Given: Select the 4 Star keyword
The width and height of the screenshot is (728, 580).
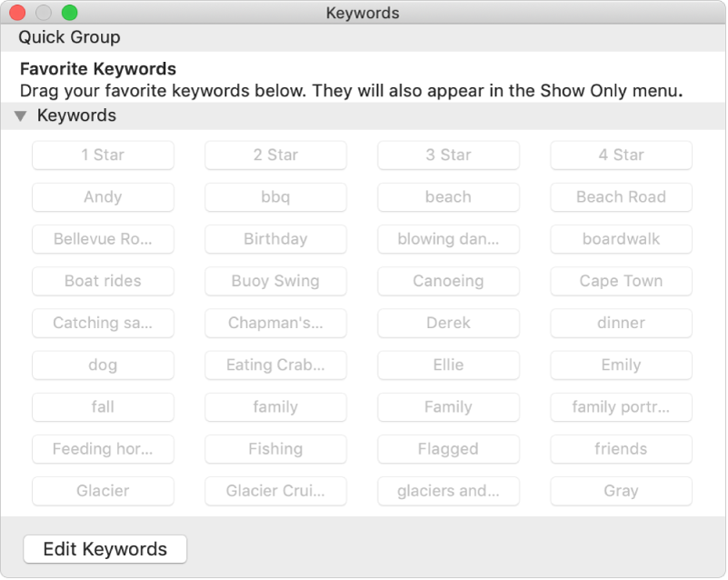Looking at the screenshot, I should (621, 155).
